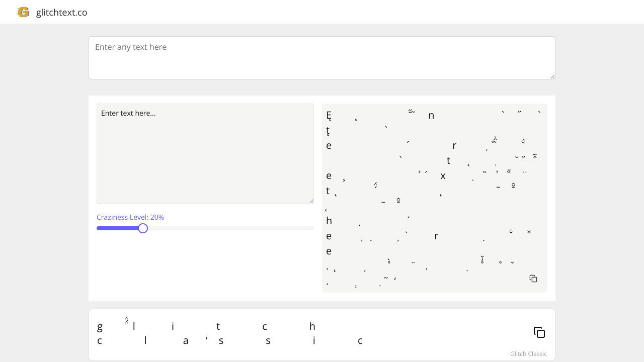Click the slider track to change craziness
644x362 pixels.
click(x=226, y=228)
